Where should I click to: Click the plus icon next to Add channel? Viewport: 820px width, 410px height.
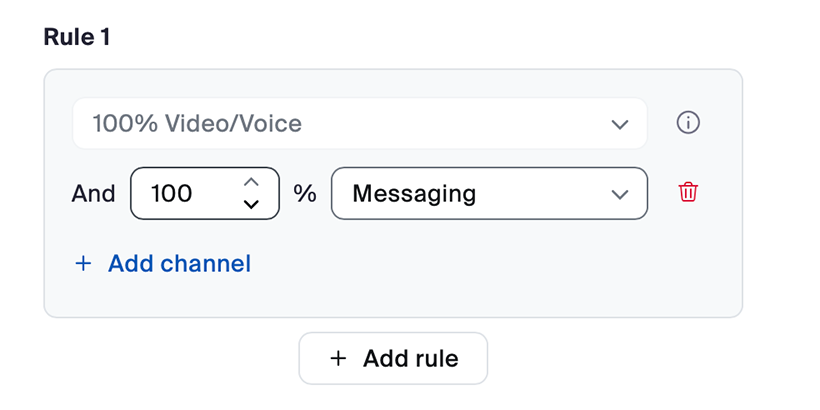pos(84,263)
